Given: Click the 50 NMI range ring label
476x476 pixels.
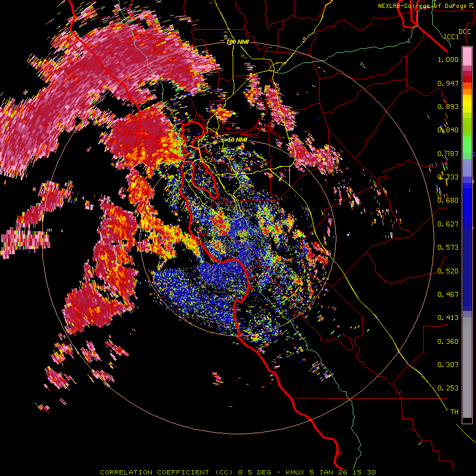Looking at the screenshot, I should tap(237, 140).
